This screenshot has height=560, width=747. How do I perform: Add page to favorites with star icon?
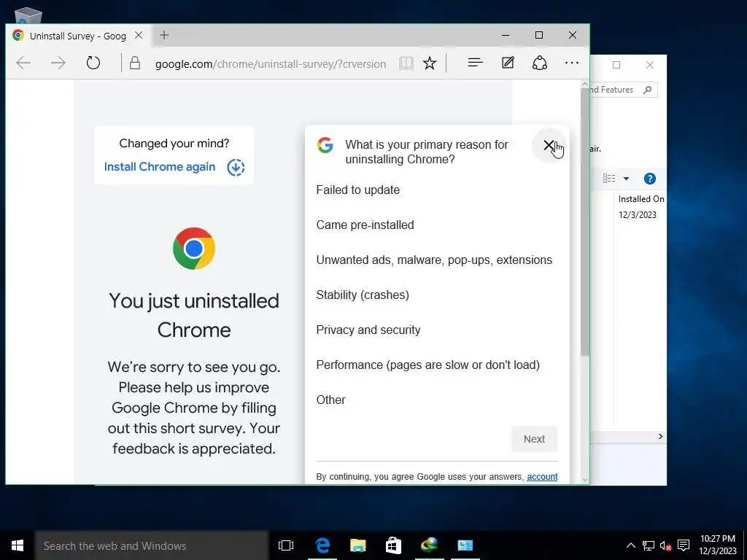click(x=430, y=63)
